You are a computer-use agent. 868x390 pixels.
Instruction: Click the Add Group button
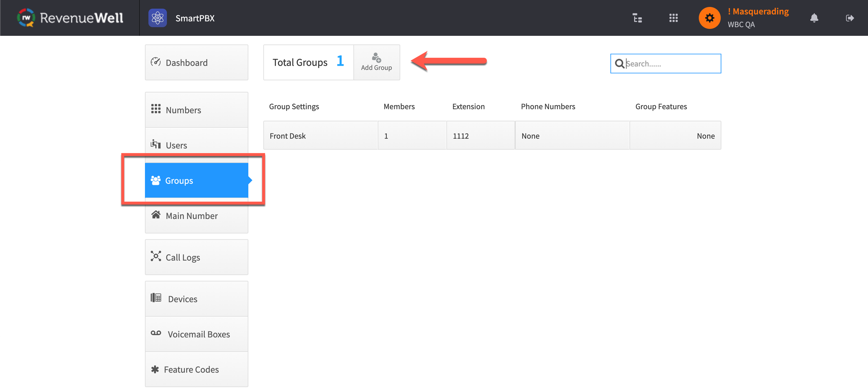coord(376,62)
